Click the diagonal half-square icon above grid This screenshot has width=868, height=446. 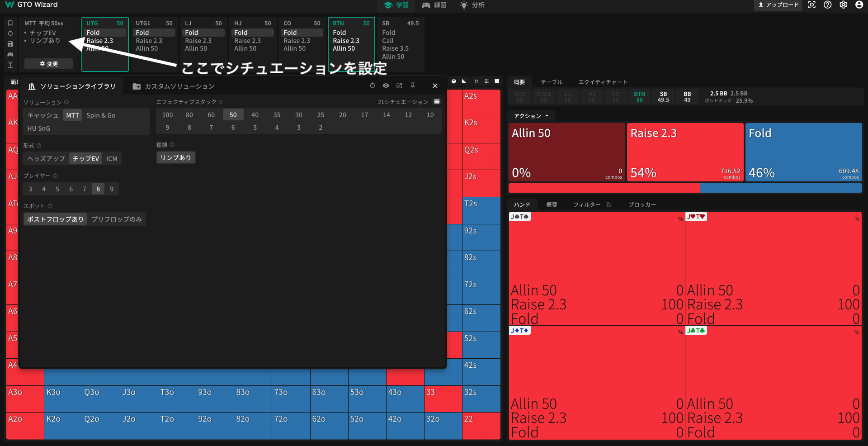(x=464, y=81)
